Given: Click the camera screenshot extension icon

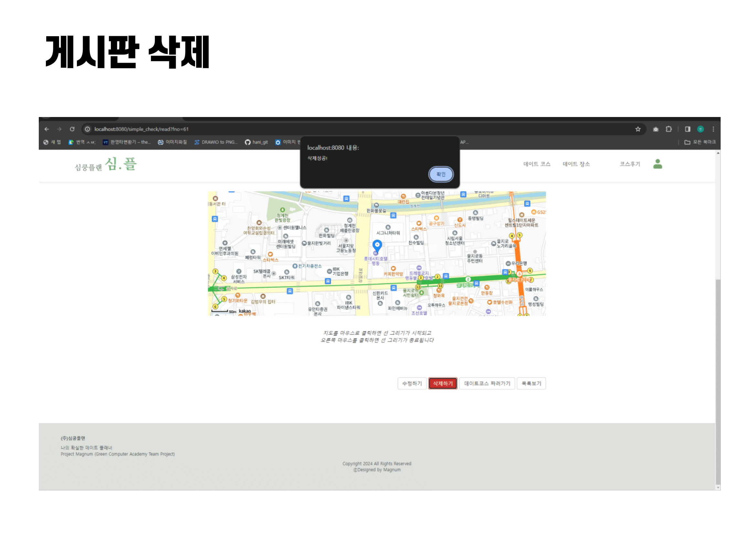Looking at the screenshot, I should [656, 129].
